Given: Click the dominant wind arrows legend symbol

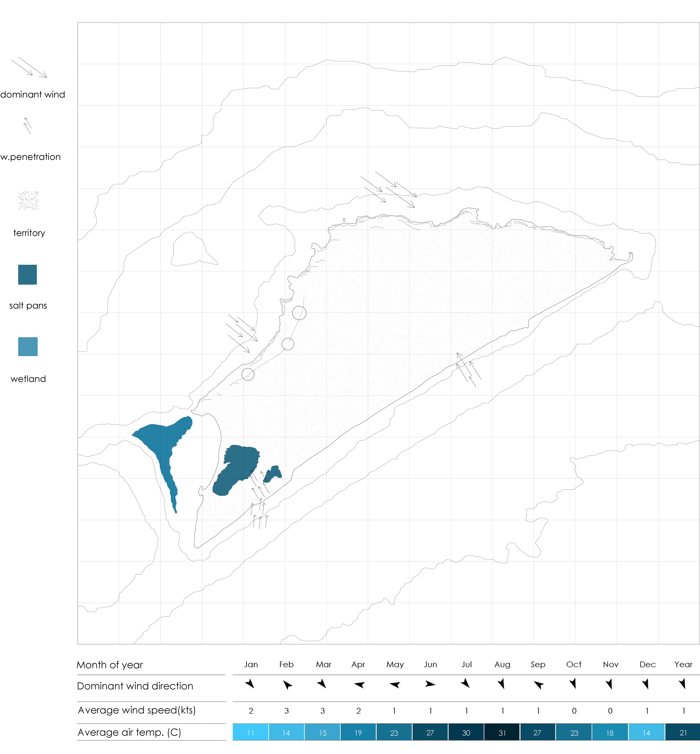Looking at the screenshot, I should click(x=29, y=67).
